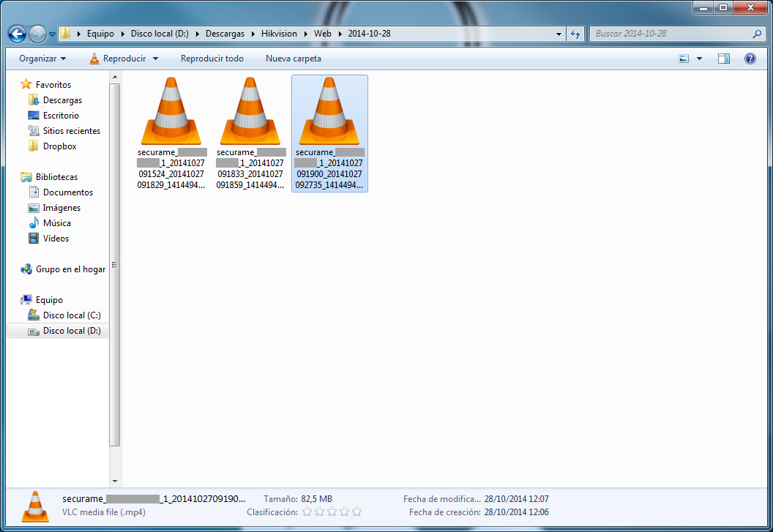Screen dimensions: 773x532
Task: Maximize the Explorer window
Action: [x=722, y=7]
